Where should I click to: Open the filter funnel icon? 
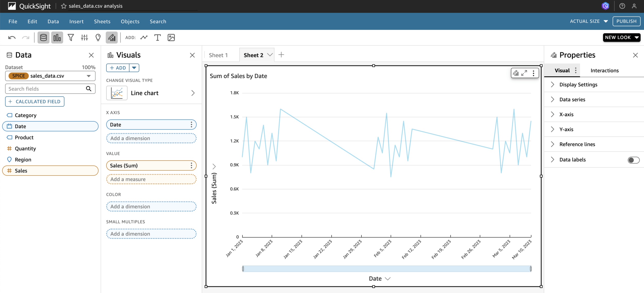coord(71,38)
